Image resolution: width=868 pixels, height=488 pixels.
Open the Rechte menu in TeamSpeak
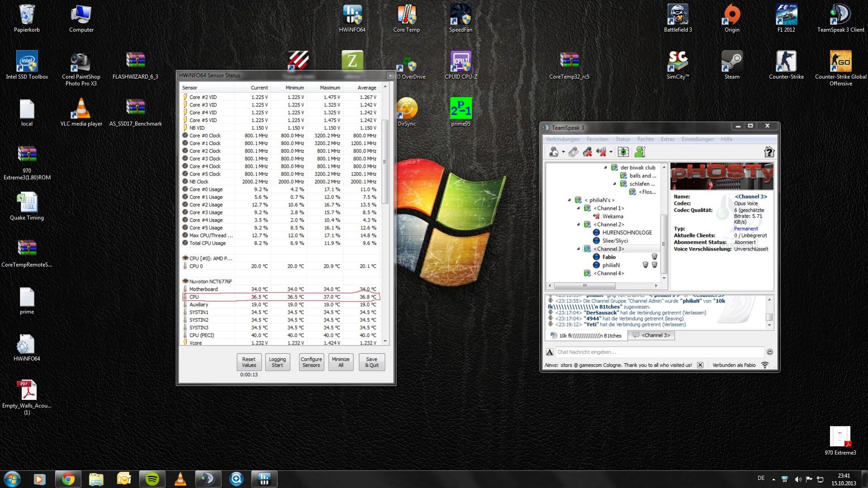[645, 139]
